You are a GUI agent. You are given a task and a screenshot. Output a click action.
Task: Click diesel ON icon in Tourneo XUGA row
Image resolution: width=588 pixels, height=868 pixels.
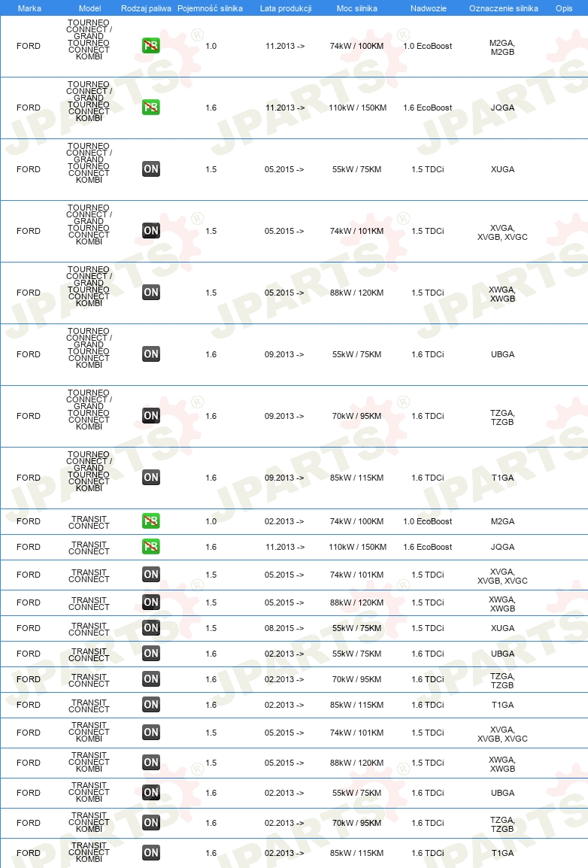point(151,168)
